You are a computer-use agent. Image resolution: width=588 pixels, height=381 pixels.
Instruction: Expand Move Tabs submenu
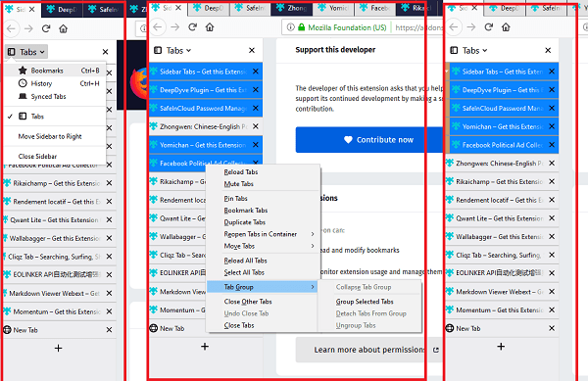tap(263, 246)
